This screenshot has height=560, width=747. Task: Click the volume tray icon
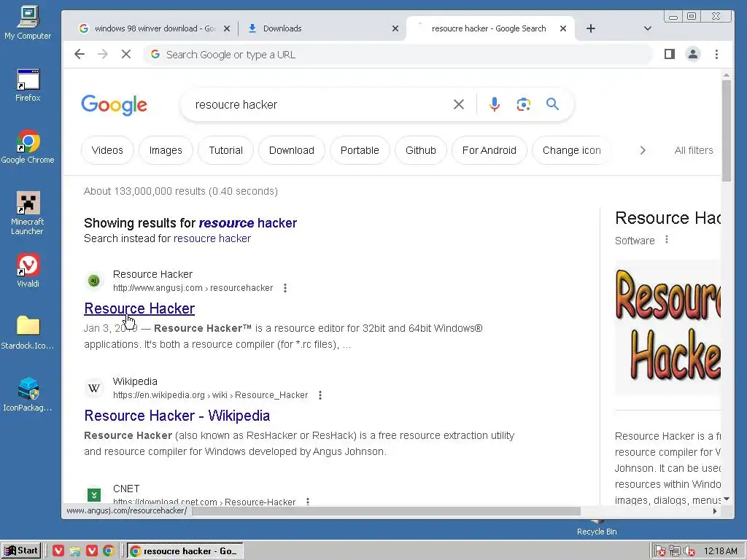[x=689, y=551]
